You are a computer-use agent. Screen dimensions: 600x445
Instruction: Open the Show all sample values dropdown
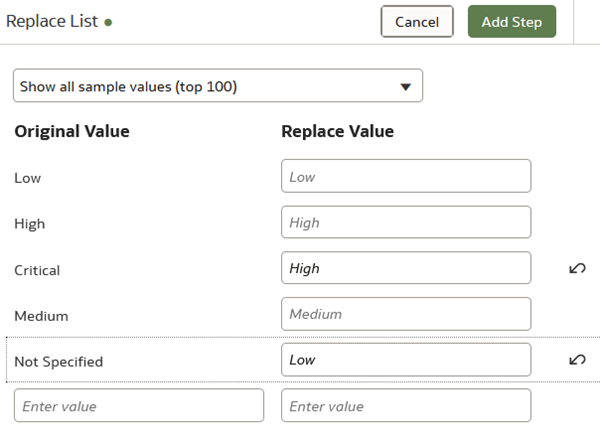(x=218, y=86)
